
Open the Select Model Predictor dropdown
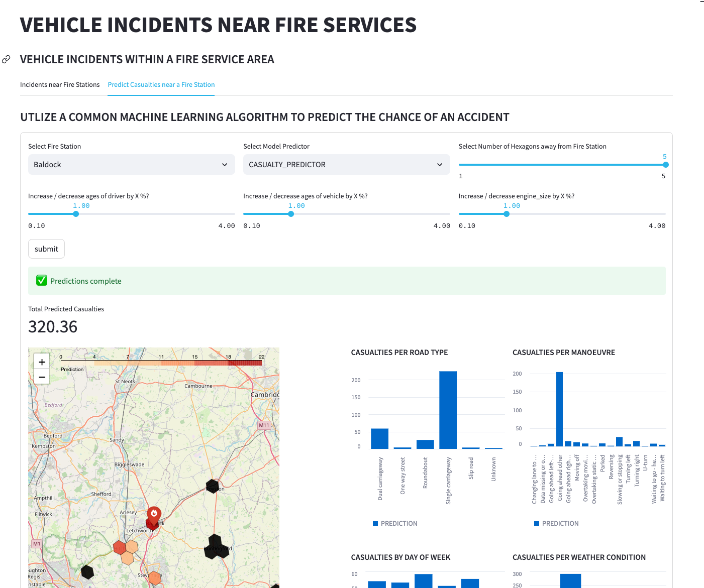point(346,165)
